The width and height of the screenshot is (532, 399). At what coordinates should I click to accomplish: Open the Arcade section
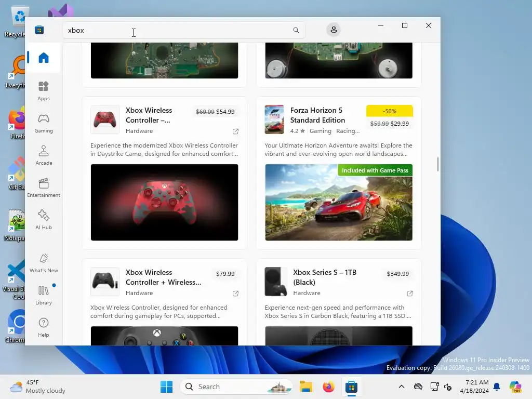(44, 155)
